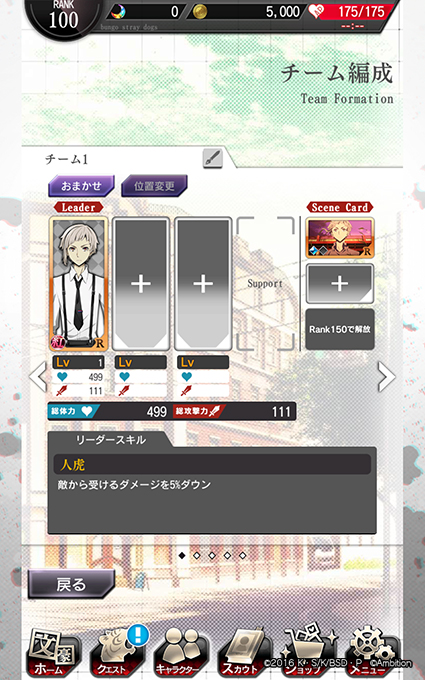This screenshot has height=680, width=425.
Task: Tap the rainbow crescent gem icon
Action: (118, 12)
